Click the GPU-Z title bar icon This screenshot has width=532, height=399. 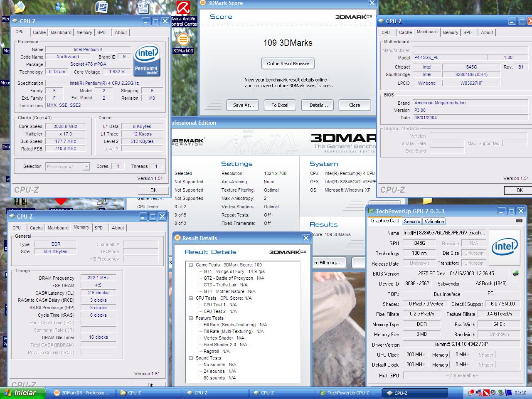(x=372, y=211)
